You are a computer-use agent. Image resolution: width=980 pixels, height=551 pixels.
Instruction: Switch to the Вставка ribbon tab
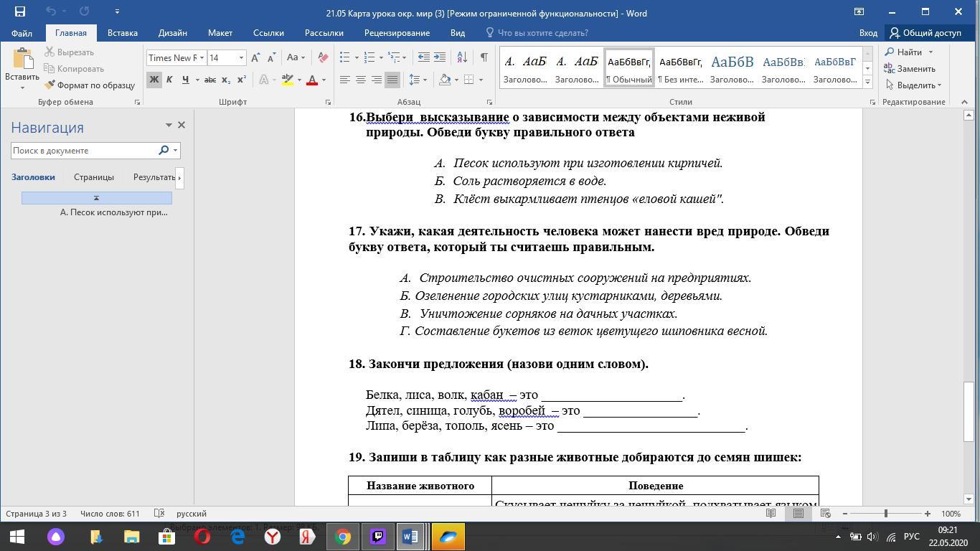(x=122, y=32)
